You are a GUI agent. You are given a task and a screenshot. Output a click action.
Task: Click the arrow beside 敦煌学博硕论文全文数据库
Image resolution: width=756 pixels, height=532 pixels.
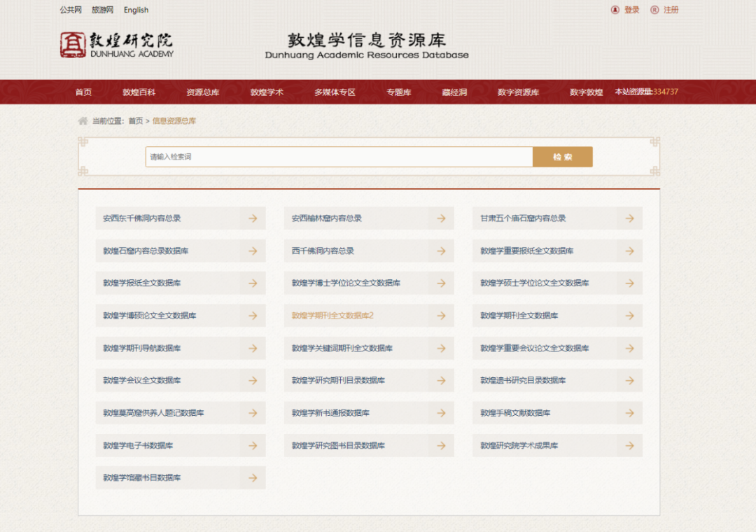coord(253,316)
